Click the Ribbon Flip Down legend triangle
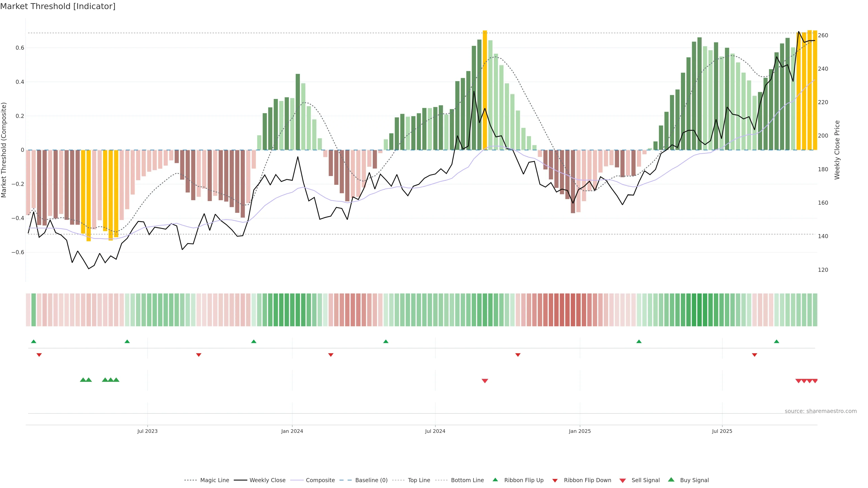 coord(555,481)
